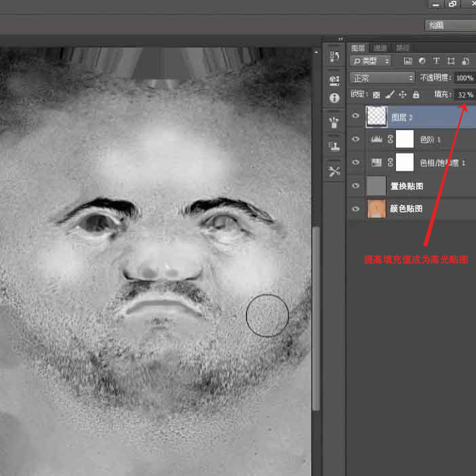This screenshot has height=476, width=476.
Task: Open the 类型 layer filter dropdown
Action: coord(371,61)
